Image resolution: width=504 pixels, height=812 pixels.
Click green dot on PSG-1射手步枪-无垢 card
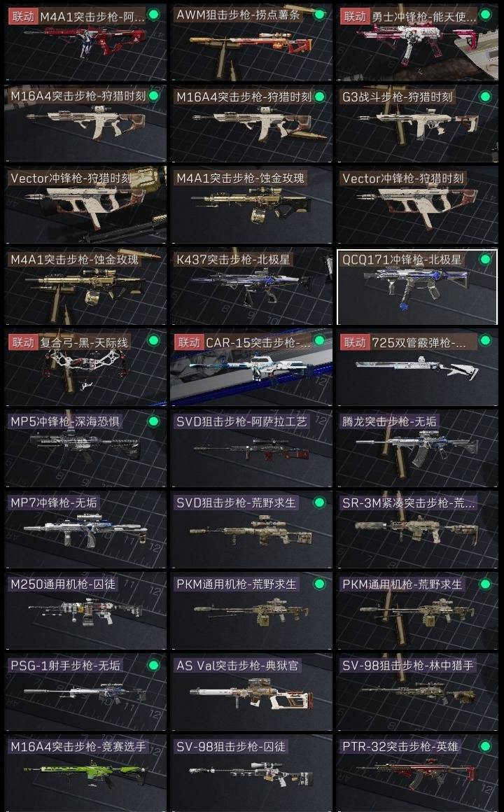click(154, 664)
